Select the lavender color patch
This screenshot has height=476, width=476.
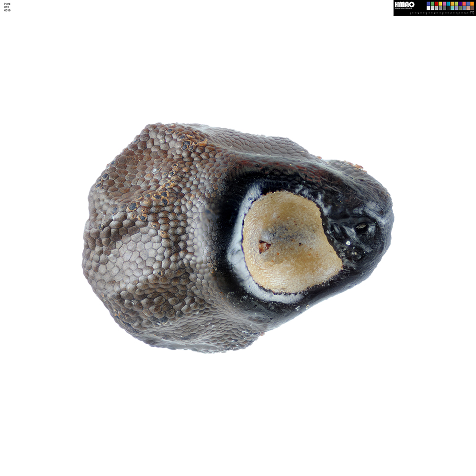pos(456,8)
